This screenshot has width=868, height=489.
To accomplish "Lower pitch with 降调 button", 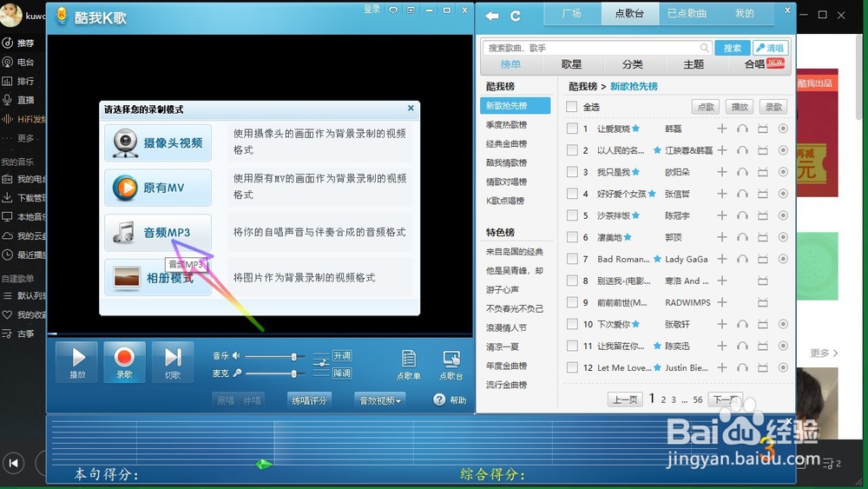I will [x=342, y=373].
